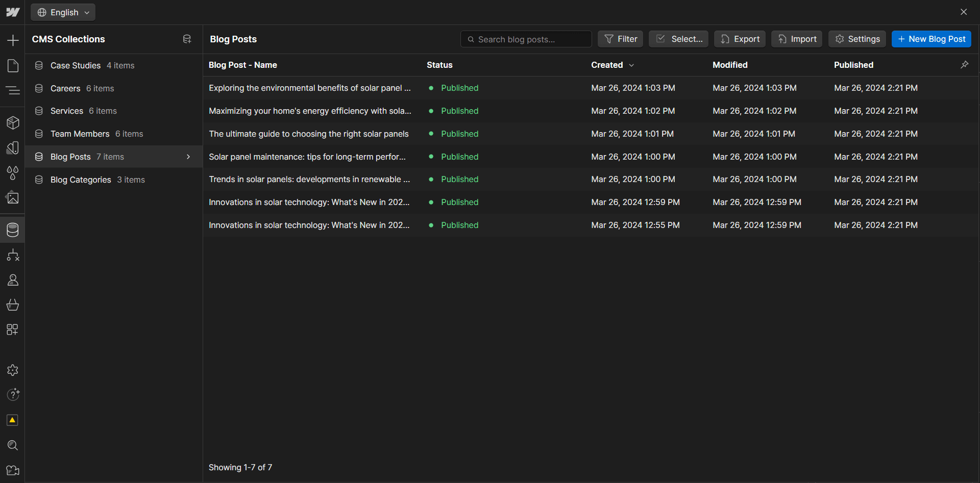Open the site Settings gear in sidebar
The width and height of the screenshot is (980, 483).
pyautogui.click(x=13, y=370)
